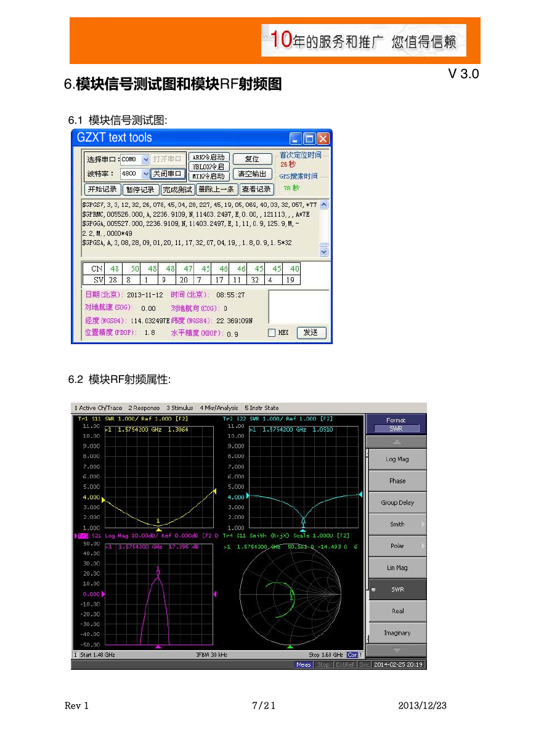Click the Format SWR softkey header

(396, 424)
